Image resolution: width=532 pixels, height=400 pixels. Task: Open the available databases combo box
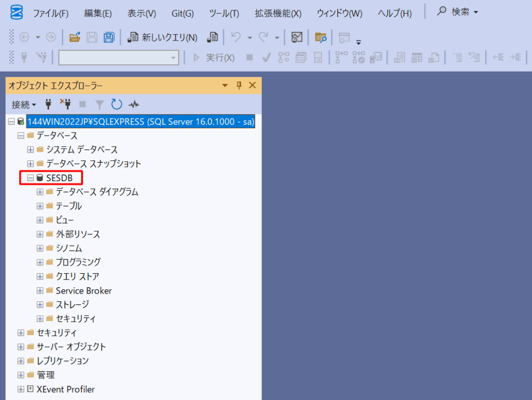pyautogui.click(x=118, y=58)
